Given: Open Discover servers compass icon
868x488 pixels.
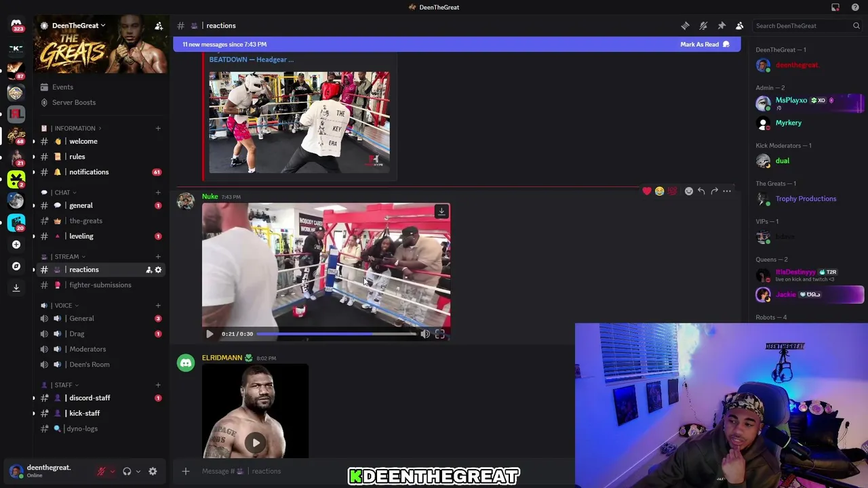Looking at the screenshot, I should [16, 266].
